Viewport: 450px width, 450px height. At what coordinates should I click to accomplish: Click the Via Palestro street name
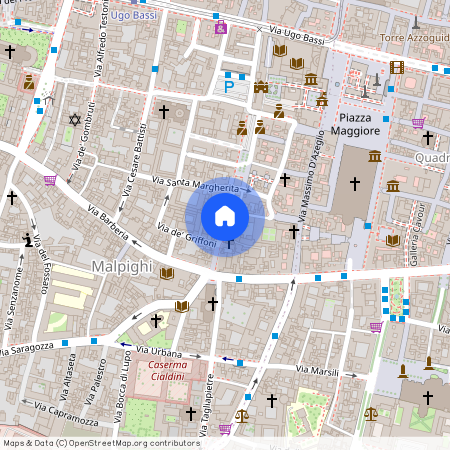click(96, 382)
